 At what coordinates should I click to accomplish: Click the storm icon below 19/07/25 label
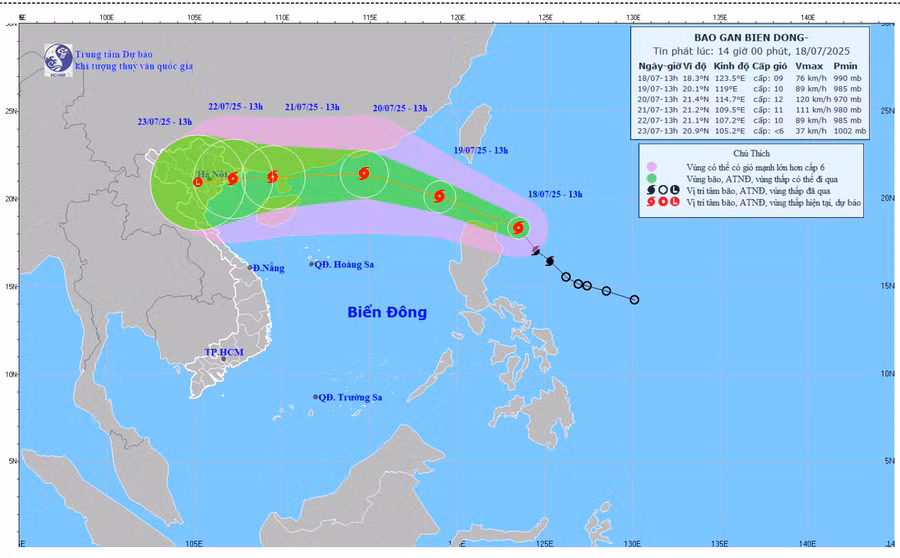[x=439, y=196]
